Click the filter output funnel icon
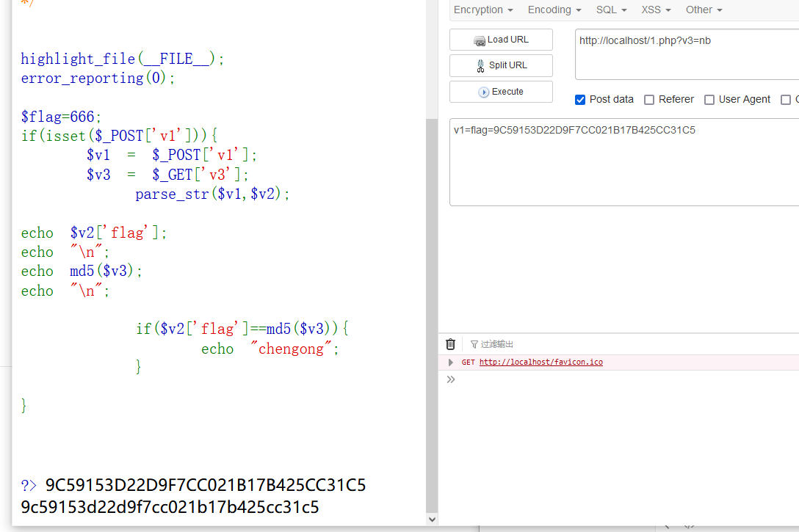The image size is (799, 532). pos(474,345)
